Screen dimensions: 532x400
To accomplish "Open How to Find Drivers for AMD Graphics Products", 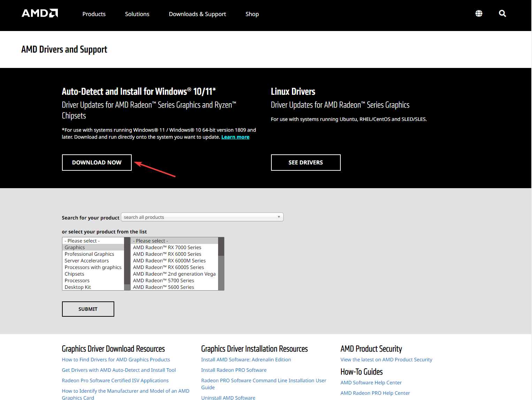I will click(116, 360).
